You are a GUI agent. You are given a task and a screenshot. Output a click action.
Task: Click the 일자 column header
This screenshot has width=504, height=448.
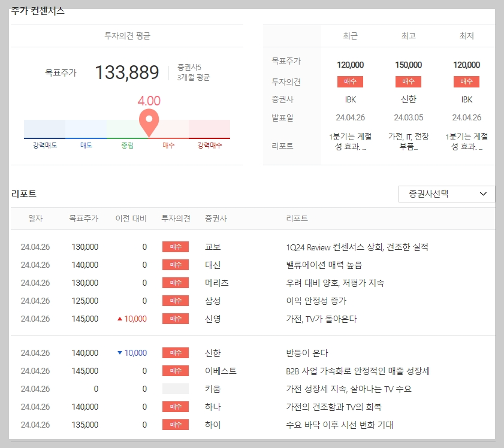[35, 219]
